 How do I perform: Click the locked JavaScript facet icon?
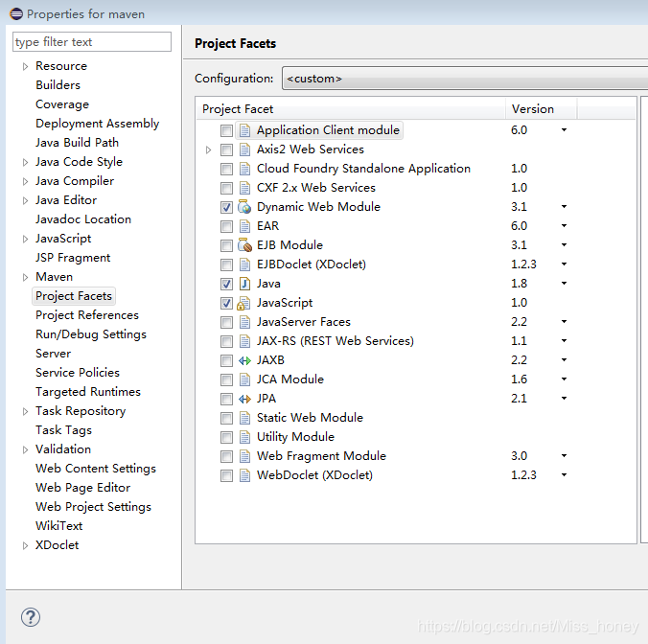pyautogui.click(x=243, y=303)
